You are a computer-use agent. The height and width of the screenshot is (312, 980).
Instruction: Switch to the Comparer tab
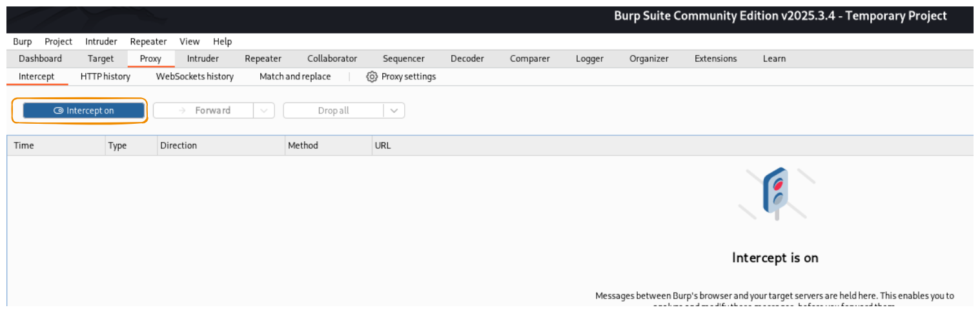[530, 59]
